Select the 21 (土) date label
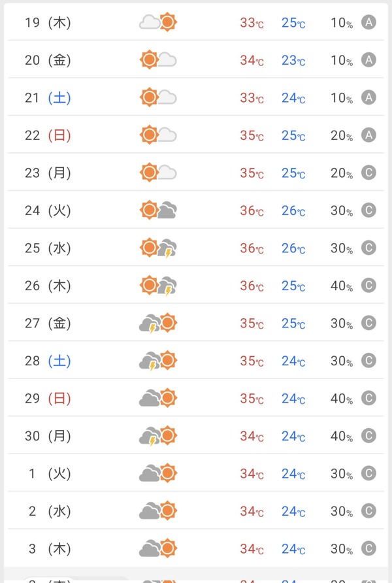The width and height of the screenshot is (392, 583). pos(48,98)
